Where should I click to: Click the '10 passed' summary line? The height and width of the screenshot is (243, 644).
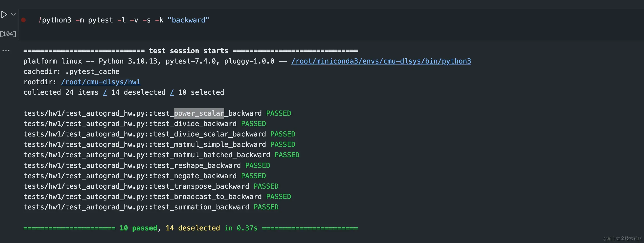coord(138,228)
